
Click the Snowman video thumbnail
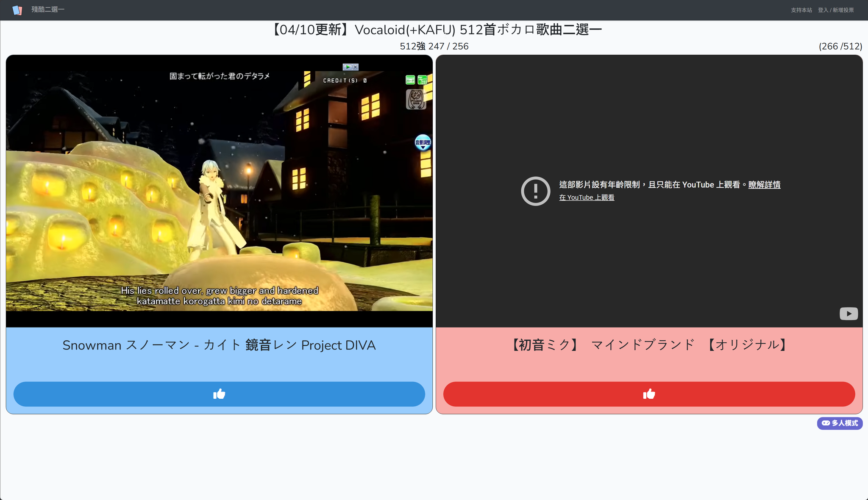coord(219,191)
